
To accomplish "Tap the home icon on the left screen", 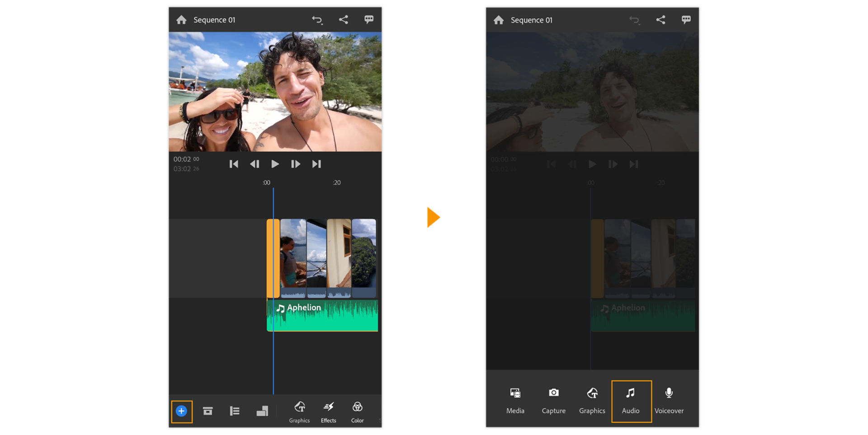I will [181, 20].
